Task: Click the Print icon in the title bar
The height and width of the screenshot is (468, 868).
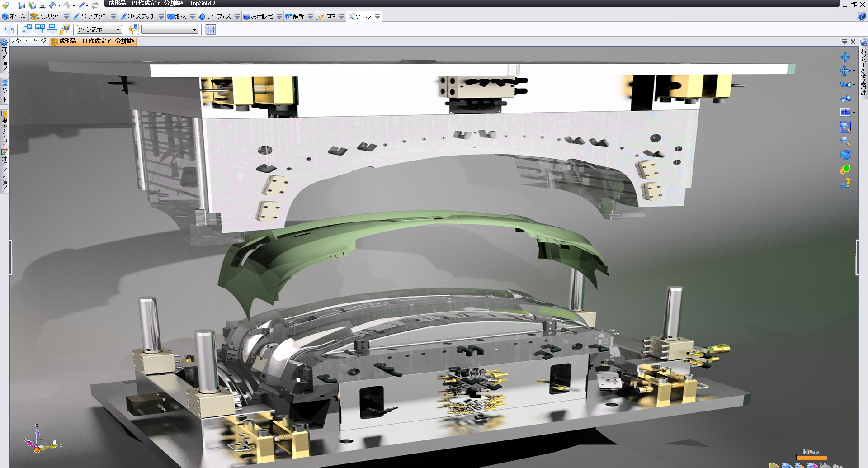Action: [x=42, y=5]
